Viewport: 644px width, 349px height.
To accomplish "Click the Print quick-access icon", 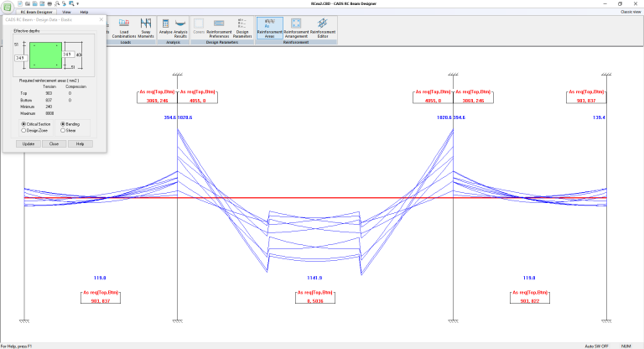I will [x=49, y=3].
